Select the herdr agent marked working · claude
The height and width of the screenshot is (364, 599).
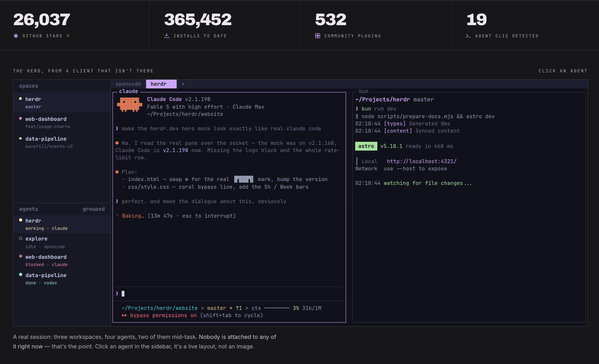point(62,224)
